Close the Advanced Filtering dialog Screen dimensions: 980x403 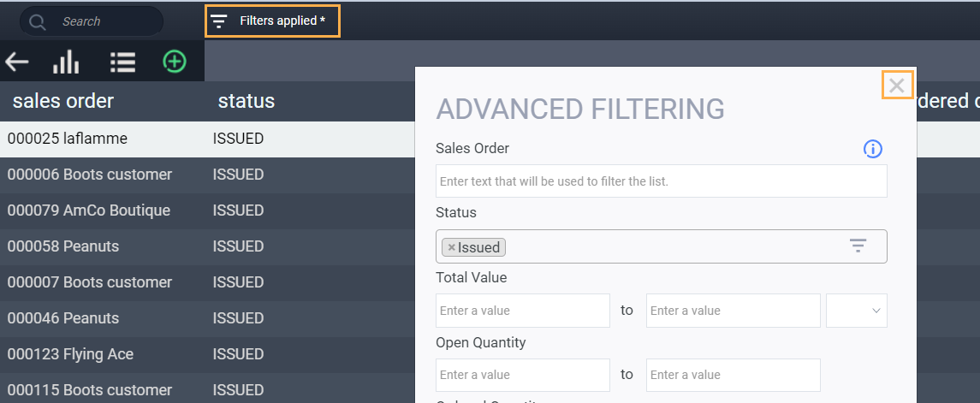click(x=897, y=85)
